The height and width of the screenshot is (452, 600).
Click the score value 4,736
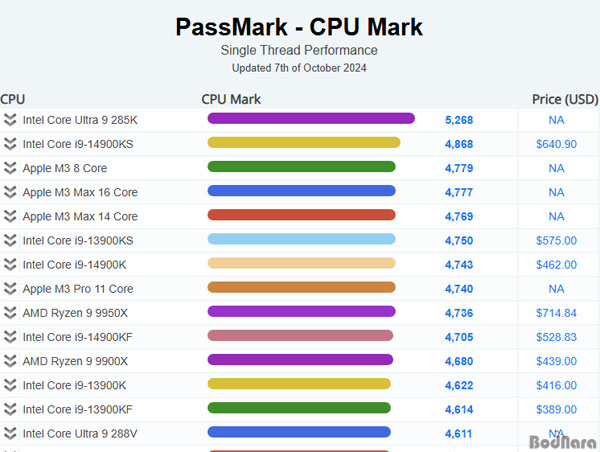pyautogui.click(x=459, y=313)
